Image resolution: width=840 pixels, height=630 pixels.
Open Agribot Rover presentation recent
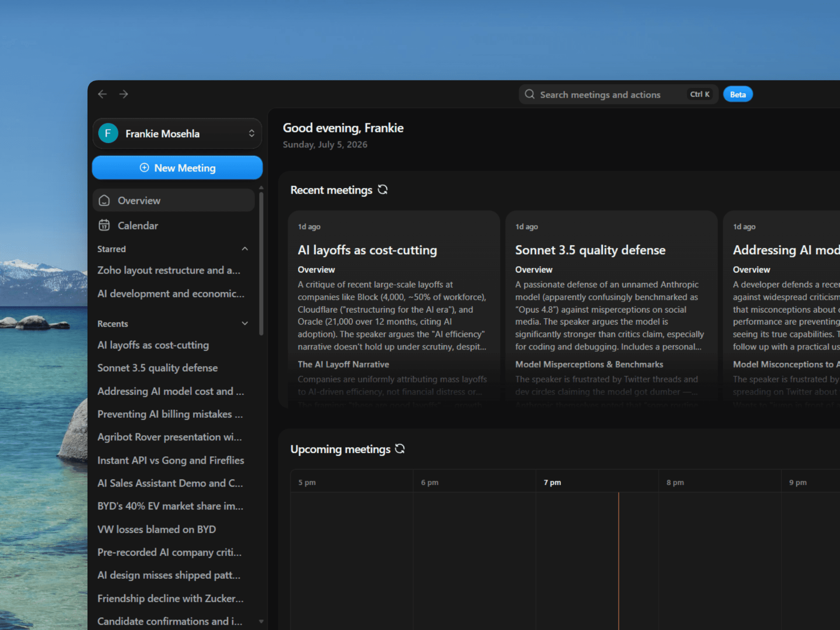(x=170, y=437)
